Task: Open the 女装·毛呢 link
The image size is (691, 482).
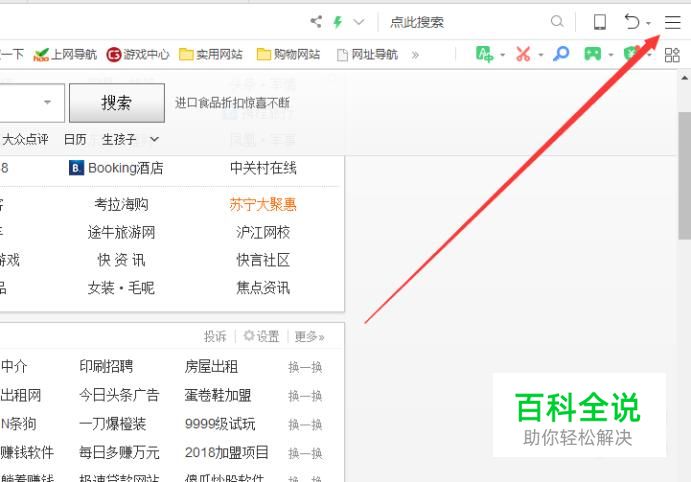Action: 121,288
